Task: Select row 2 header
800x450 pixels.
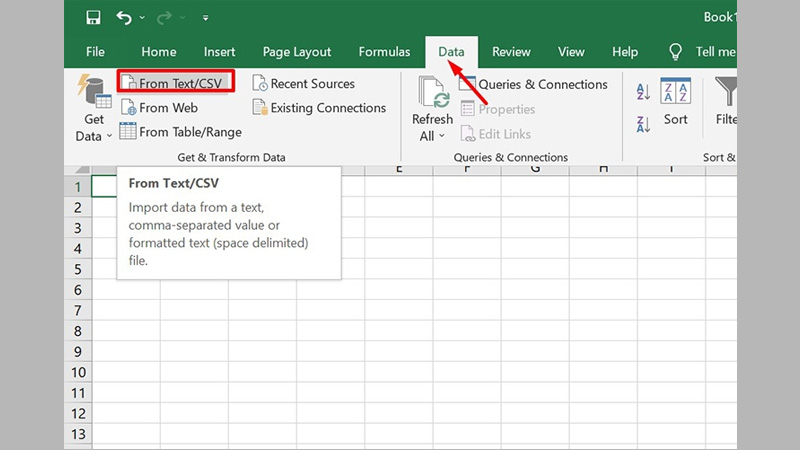Action: (78, 208)
